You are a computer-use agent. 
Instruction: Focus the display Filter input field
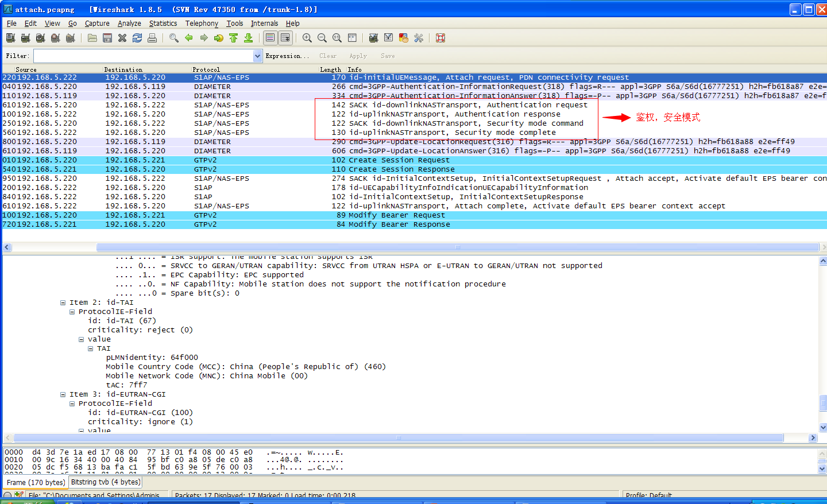[144, 56]
